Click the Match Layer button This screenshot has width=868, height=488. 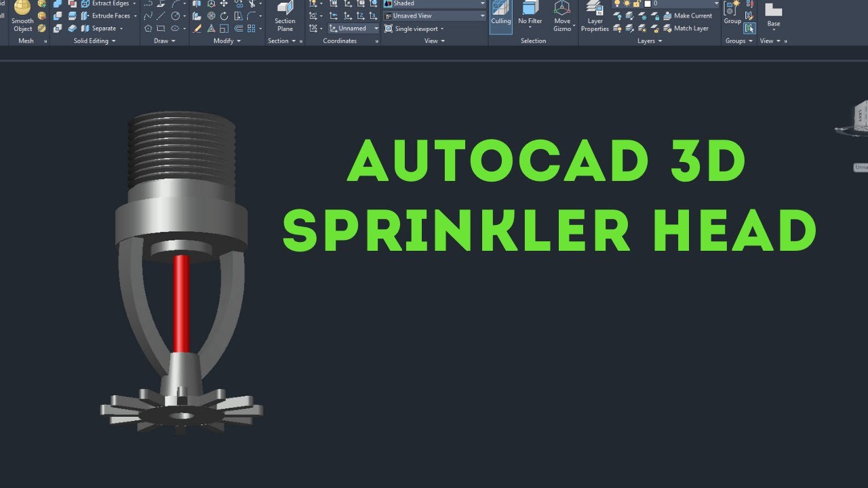(686, 28)
